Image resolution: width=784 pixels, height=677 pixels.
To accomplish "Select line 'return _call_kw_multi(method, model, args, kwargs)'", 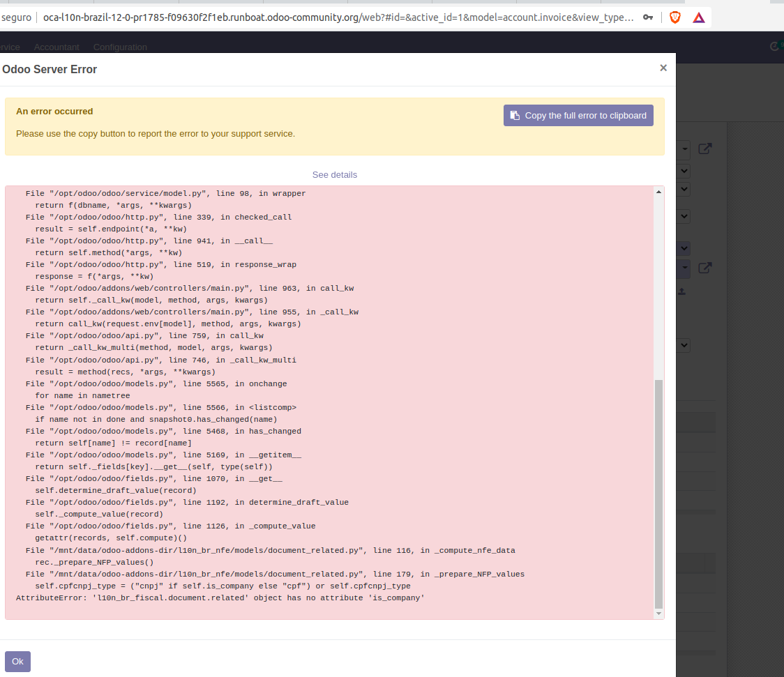I will (x=153, y=348).
